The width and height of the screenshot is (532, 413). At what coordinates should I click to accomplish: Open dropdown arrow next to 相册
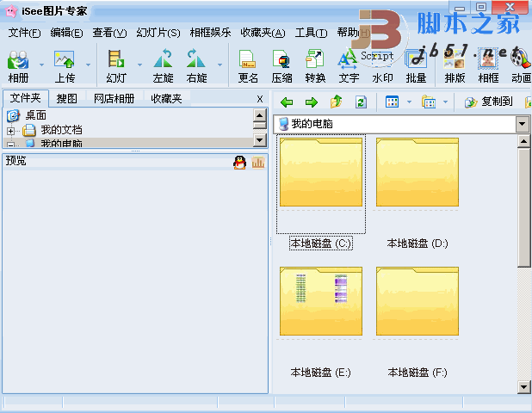click(x=41, y=65)
